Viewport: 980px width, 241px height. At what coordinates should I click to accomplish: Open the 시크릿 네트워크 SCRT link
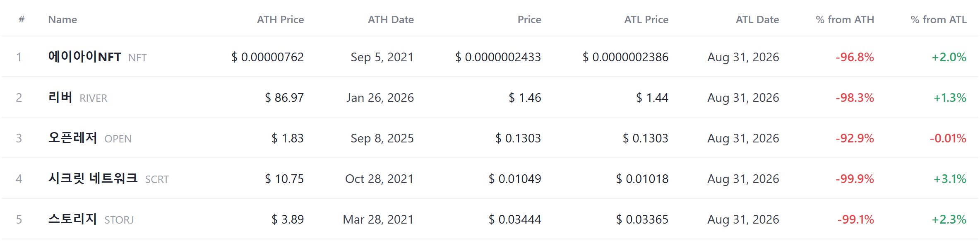108,178
